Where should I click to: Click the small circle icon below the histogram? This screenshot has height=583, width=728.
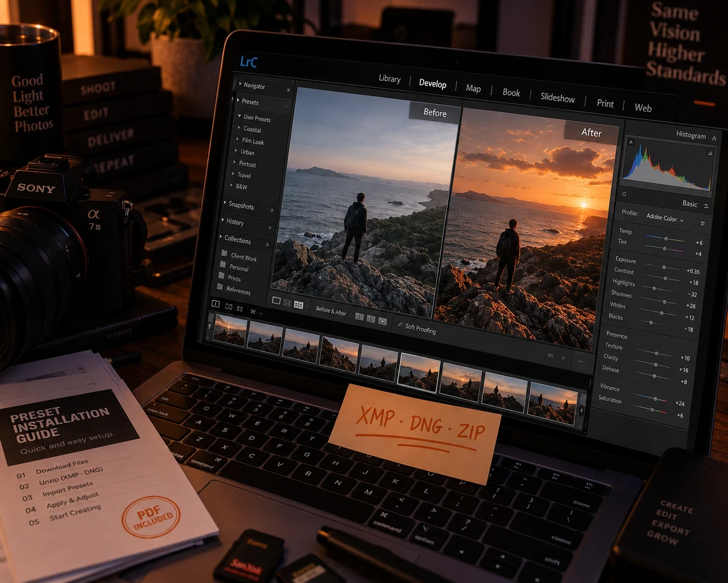click(624, 194)
